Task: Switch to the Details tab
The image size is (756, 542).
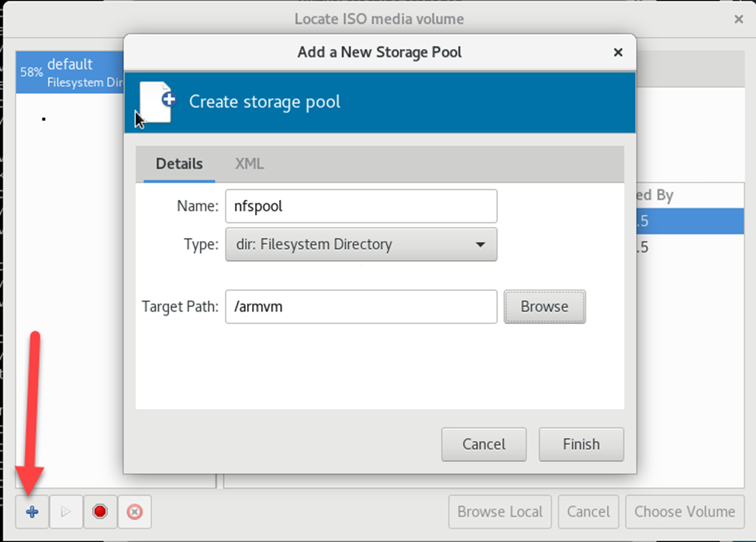Action: [x=179, y=164]
